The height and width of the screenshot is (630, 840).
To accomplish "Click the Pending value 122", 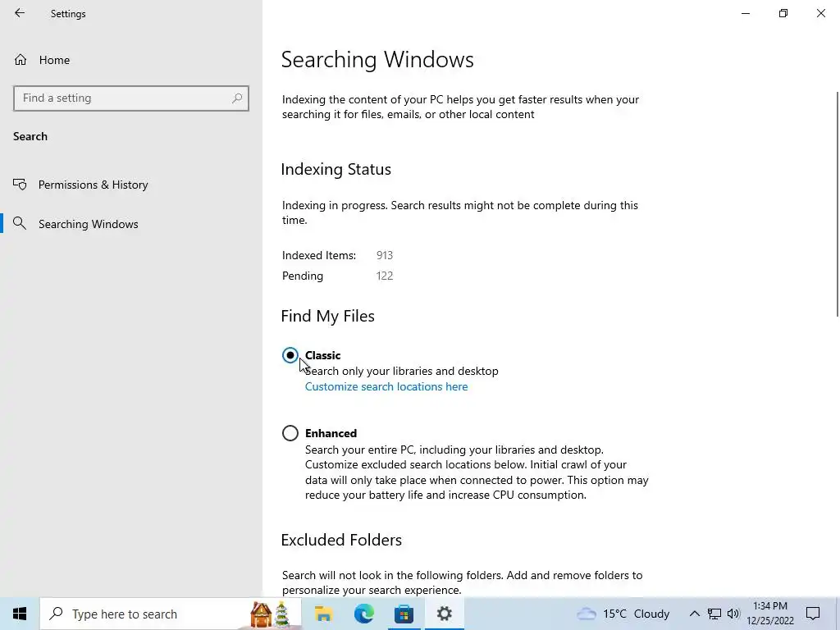I will coord(385,276).
